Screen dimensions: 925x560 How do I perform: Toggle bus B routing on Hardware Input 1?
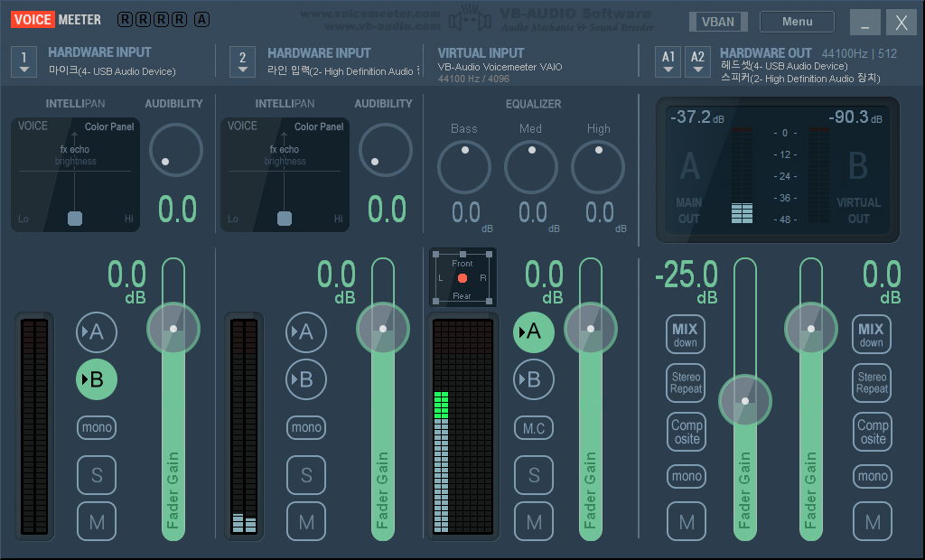pos(96,379)
